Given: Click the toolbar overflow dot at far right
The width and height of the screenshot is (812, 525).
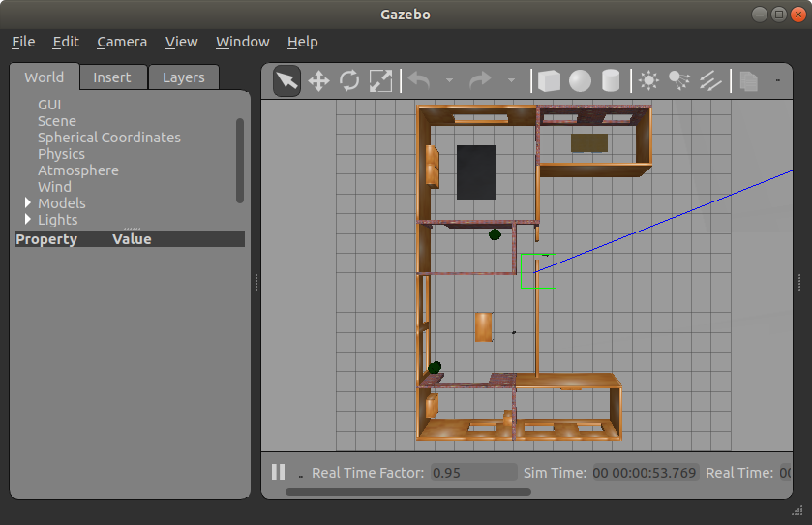Looking at the screenshot, I should tap(777, 80).
